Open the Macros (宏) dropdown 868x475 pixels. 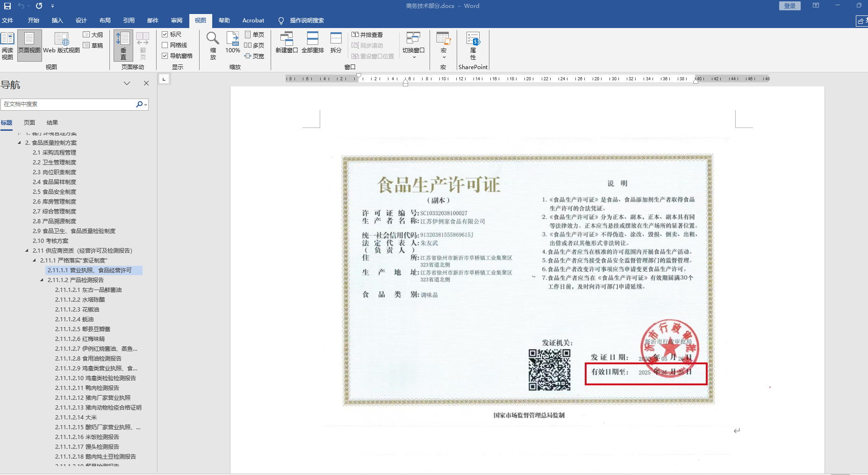444,45
